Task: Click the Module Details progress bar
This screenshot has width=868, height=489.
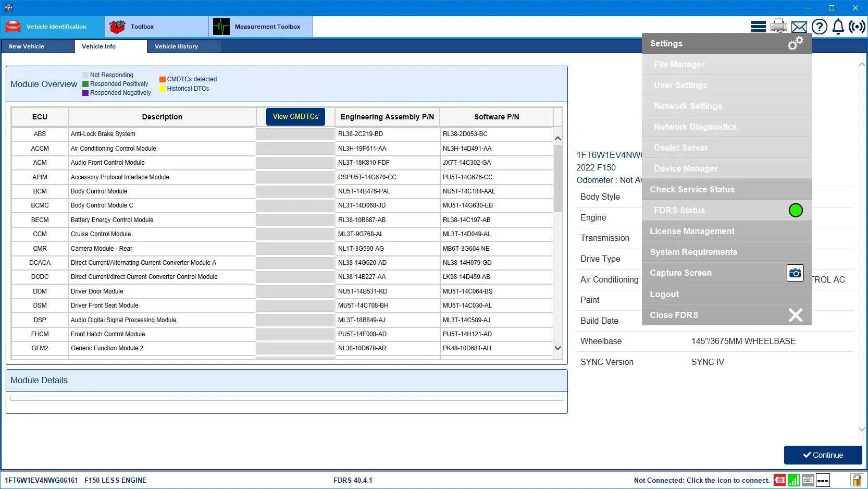Action: (287, 398)
